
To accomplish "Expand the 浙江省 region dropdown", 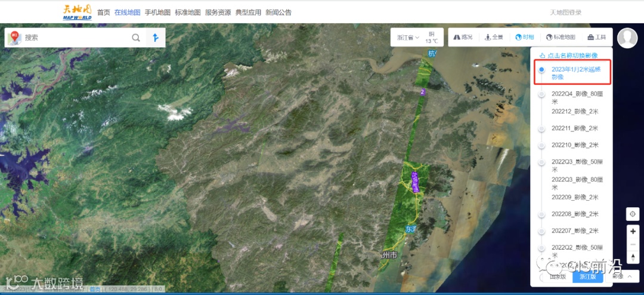I will click(x=408, y=38).
